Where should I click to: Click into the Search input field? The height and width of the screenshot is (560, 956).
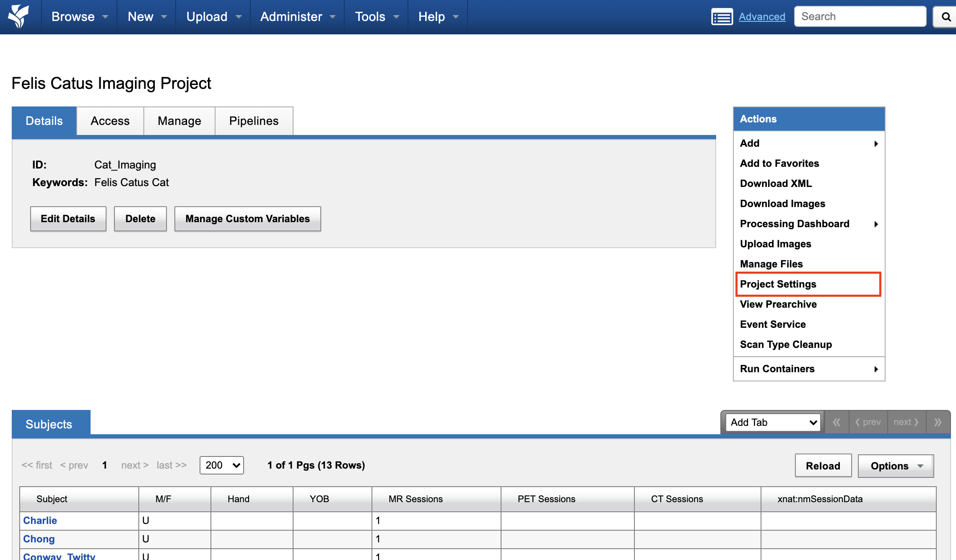(860, 17)
